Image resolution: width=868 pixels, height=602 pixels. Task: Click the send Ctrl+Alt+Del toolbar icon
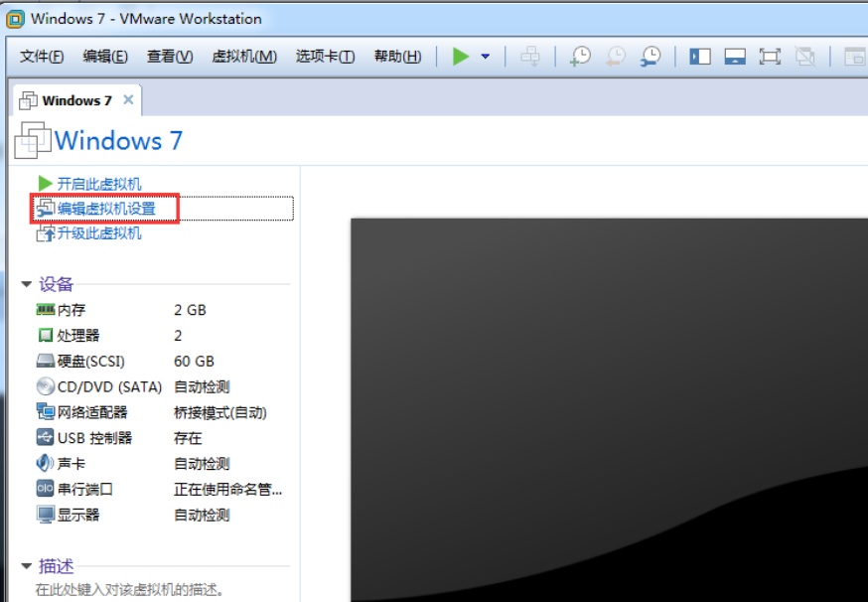pos(530,56)
